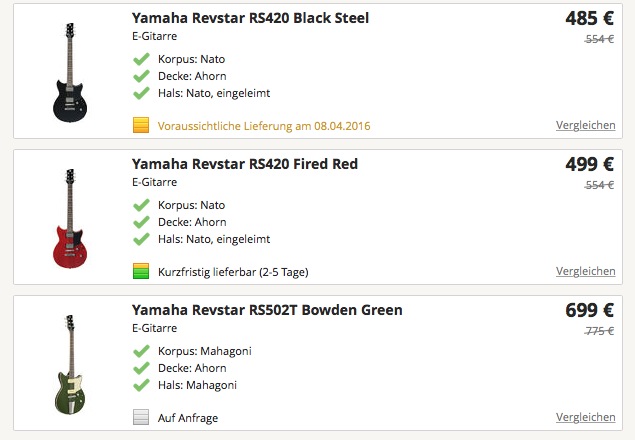Click the 485 € price
This screenshot has height=440, width=635.
[589, 19]
